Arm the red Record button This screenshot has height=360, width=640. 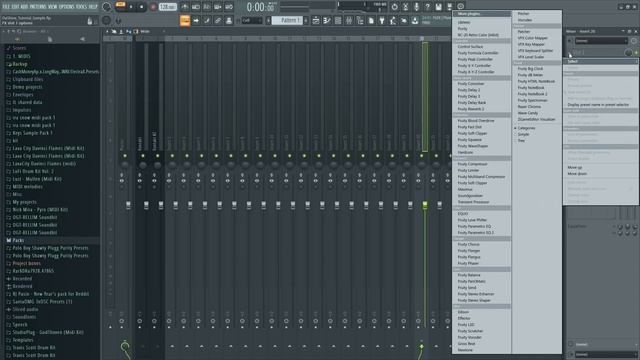[x=153, y=7]
